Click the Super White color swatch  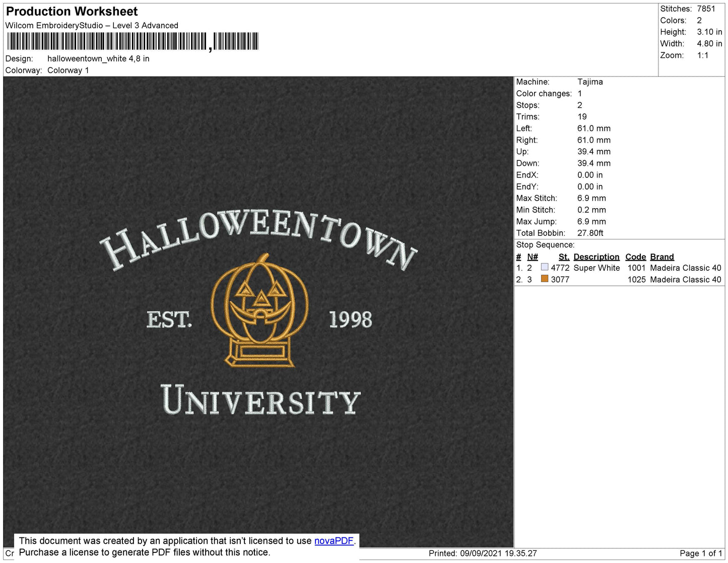click(x=545, y=267)
